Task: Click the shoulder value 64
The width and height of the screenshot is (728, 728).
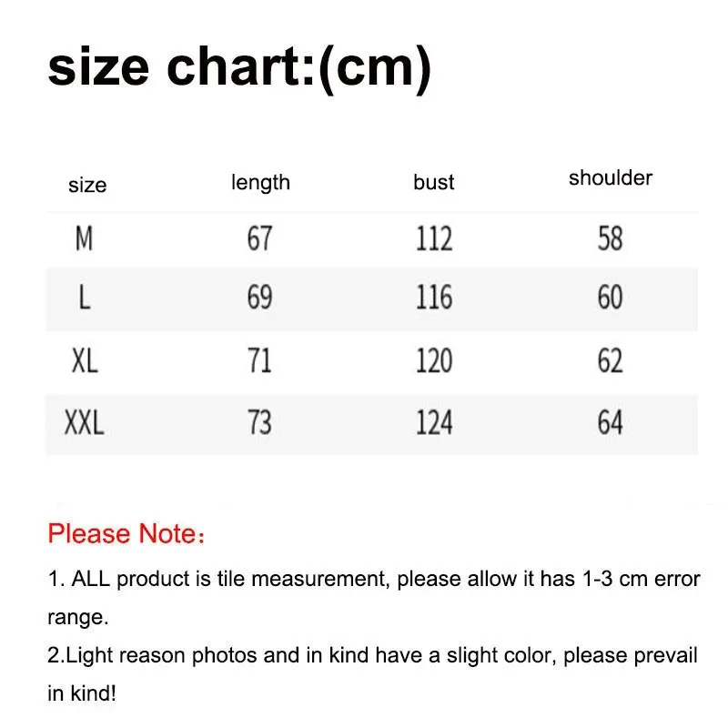Action: 610,422
